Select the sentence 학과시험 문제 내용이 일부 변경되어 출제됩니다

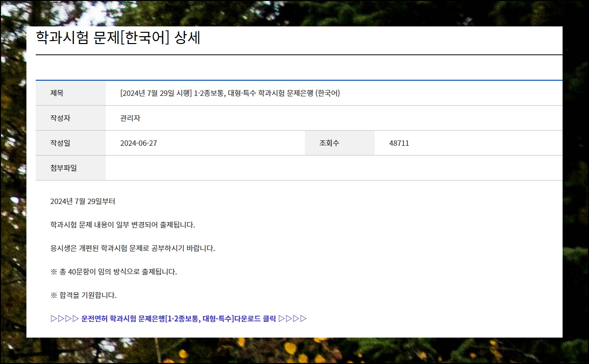(x=123, y=225)
